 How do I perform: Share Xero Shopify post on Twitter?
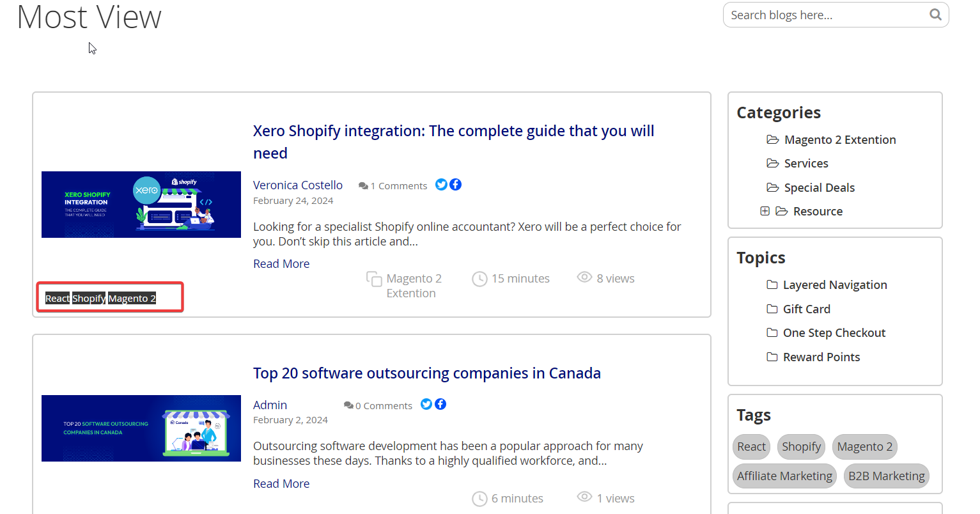pos(441,185)
